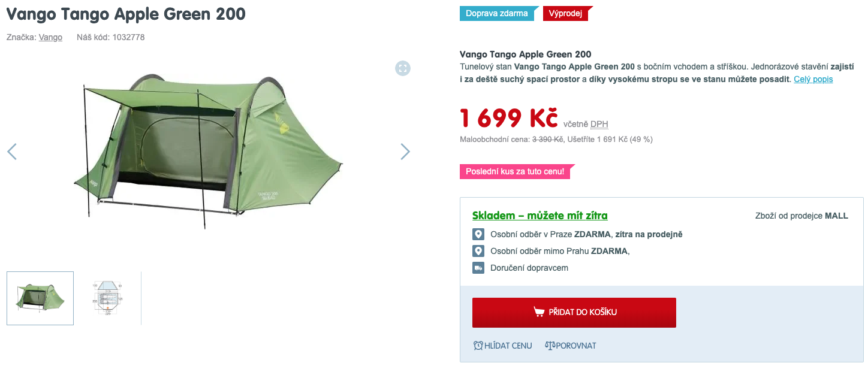This screenshot has height=366, width=868.
Task: Click the Doprava zdarma badge
Action: pos(496,13)
